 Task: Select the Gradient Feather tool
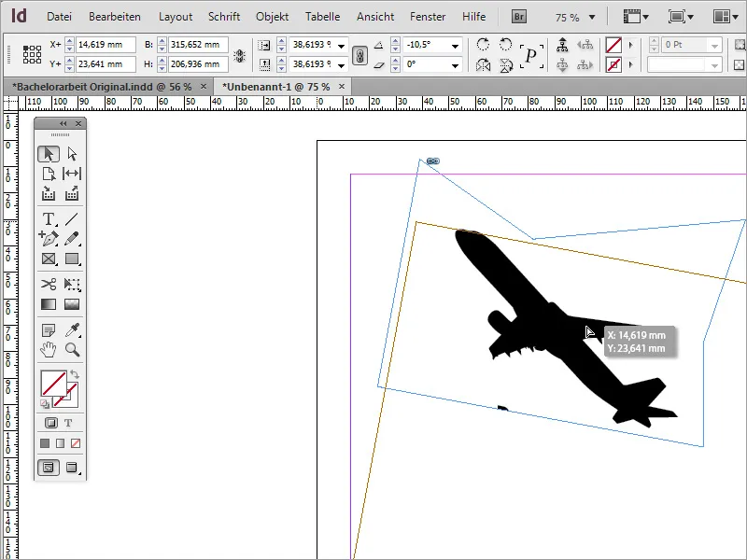point(72,304)
